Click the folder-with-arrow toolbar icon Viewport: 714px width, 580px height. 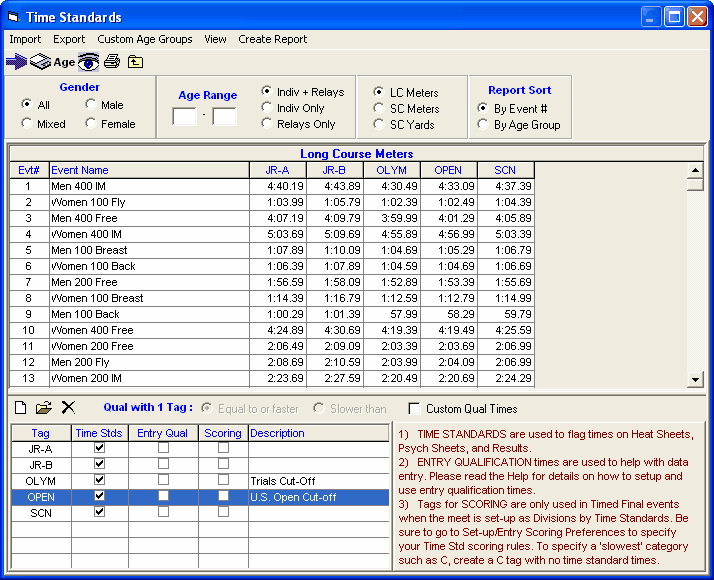pyautogui.click(x=135, y=61)
